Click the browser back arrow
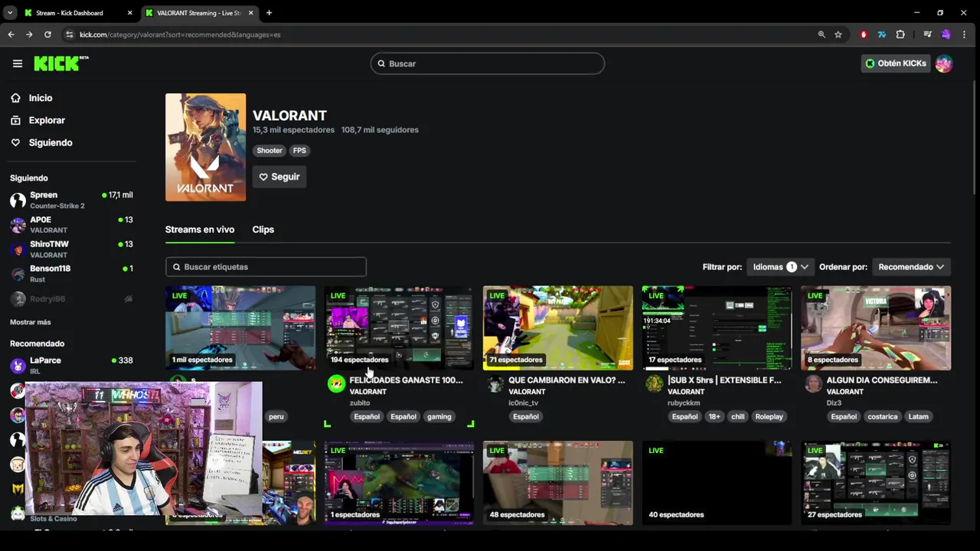 pyautogui.click(x=11, y=34)
